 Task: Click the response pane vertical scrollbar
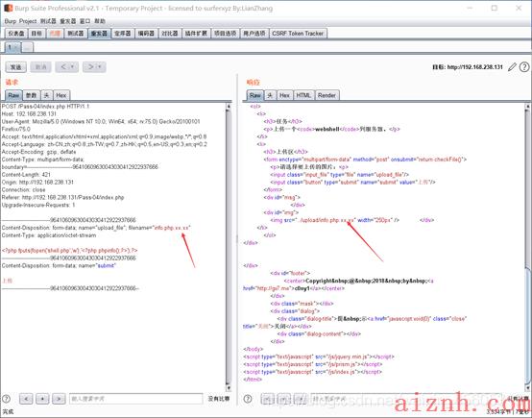[x=527, y=247]
